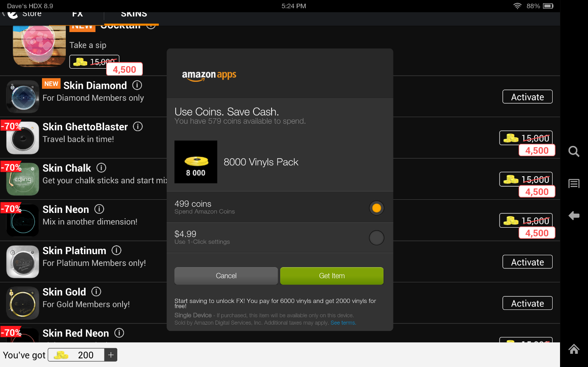Tap the Skin GhettoBlaster thumbnail

pyautogui.click(x=23, y=138)
